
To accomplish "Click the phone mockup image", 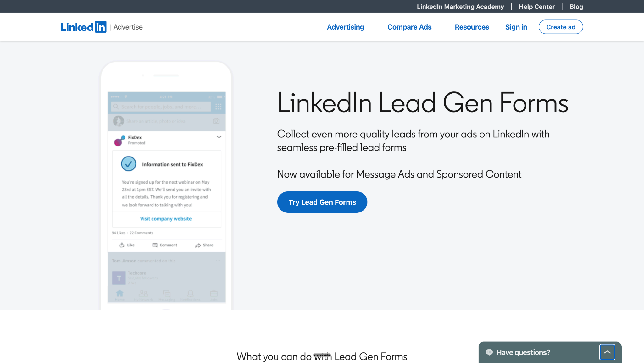I will coord(166,185).
